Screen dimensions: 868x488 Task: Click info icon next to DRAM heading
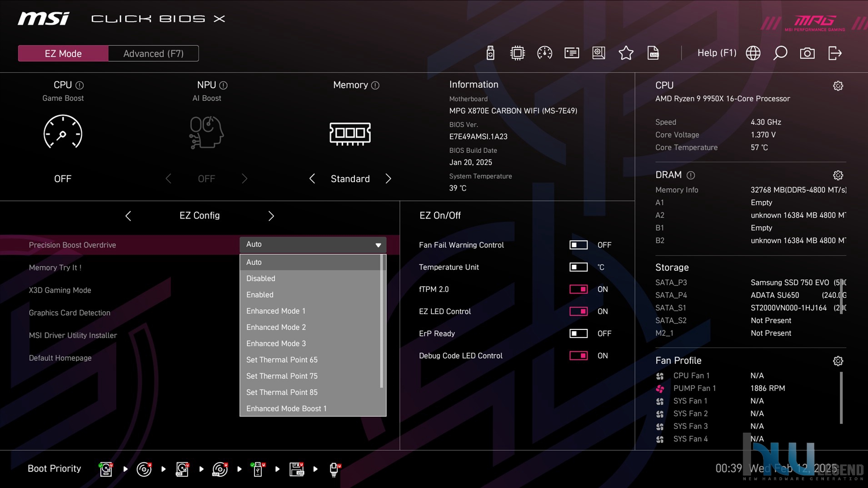tap(691, 175)
